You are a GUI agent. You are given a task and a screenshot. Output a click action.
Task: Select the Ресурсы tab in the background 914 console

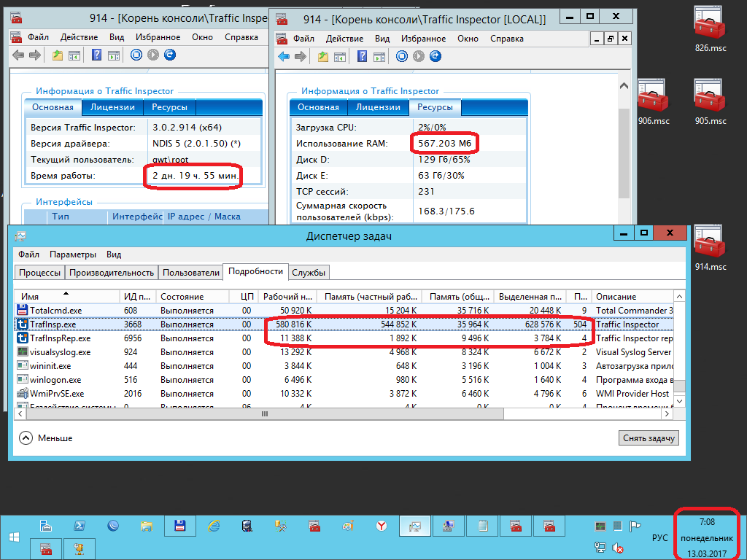tap(169, 107)
